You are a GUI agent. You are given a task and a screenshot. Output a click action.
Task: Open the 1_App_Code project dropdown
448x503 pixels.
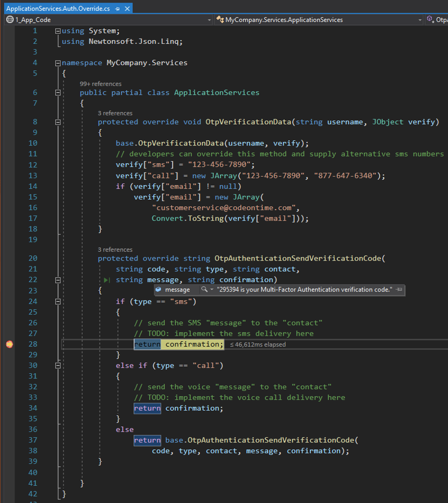[209, 19]
